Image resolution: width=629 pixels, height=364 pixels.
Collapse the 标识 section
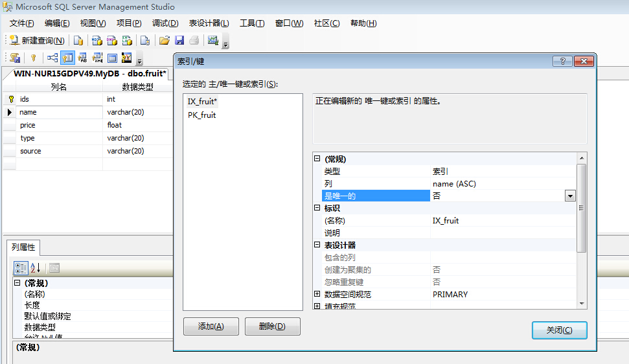click(317, 208)
